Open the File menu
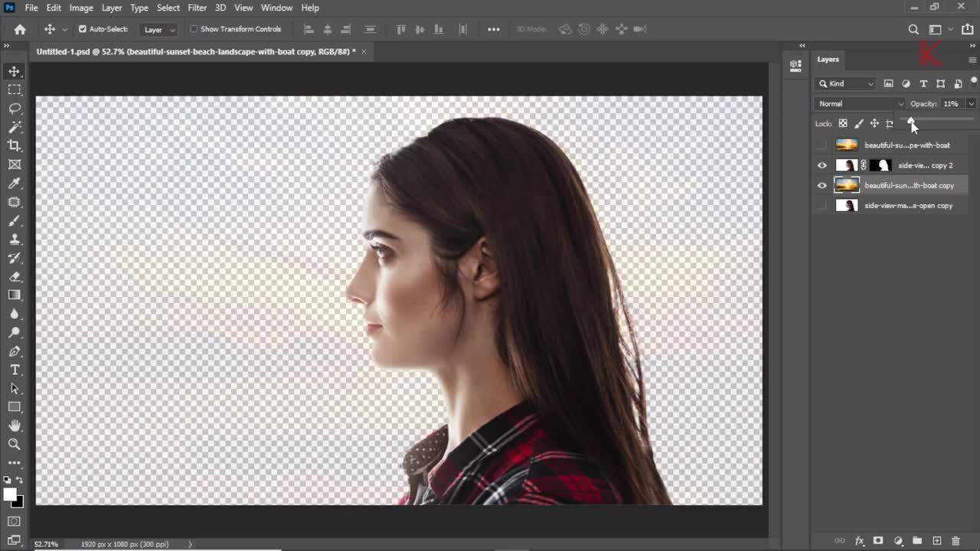 tap(31, 8)
